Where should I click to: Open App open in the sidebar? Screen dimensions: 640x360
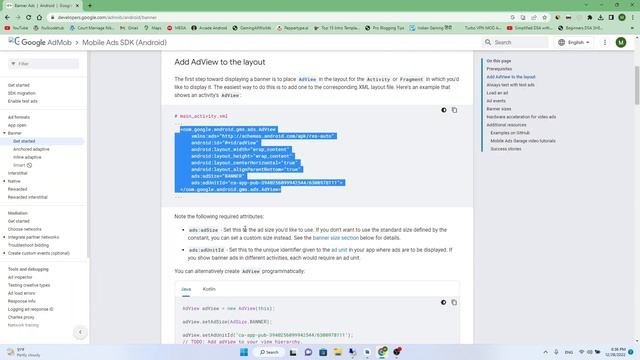[17, 125]
